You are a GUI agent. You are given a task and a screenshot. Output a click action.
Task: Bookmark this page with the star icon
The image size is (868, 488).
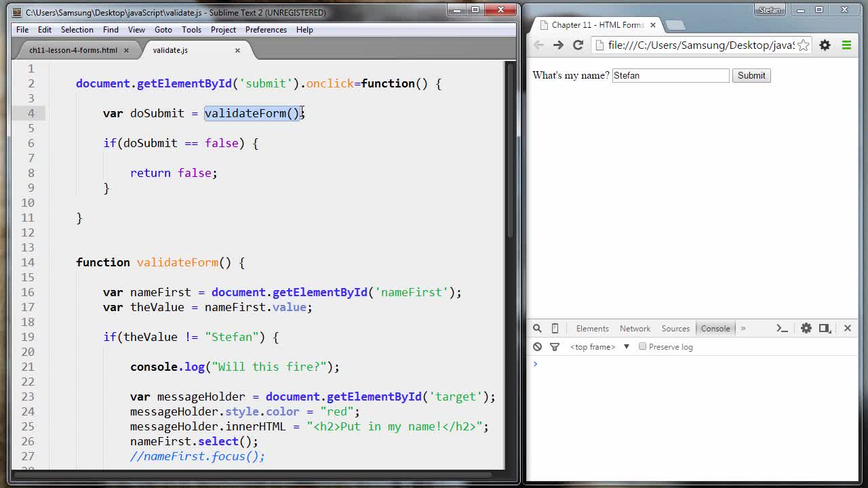(x=803, y=45)
